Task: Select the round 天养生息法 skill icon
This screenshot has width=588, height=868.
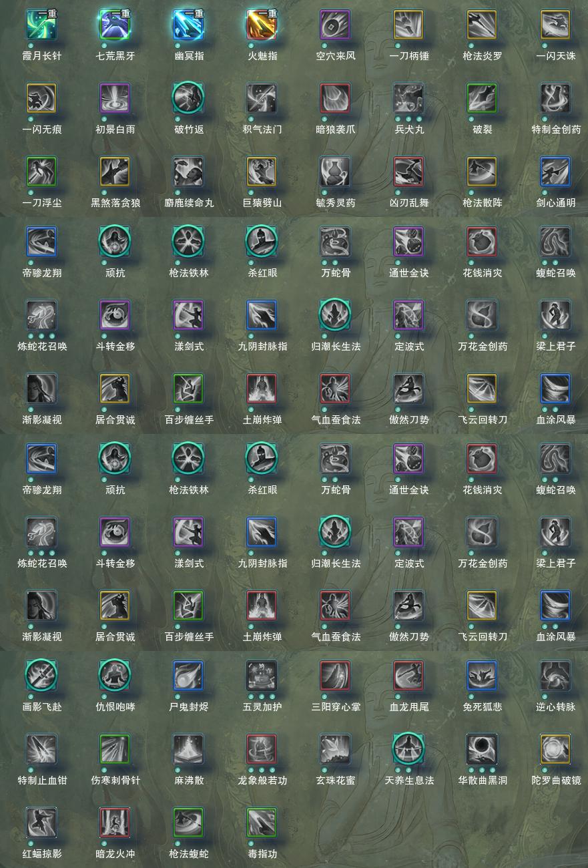Action: coord(408,749)
